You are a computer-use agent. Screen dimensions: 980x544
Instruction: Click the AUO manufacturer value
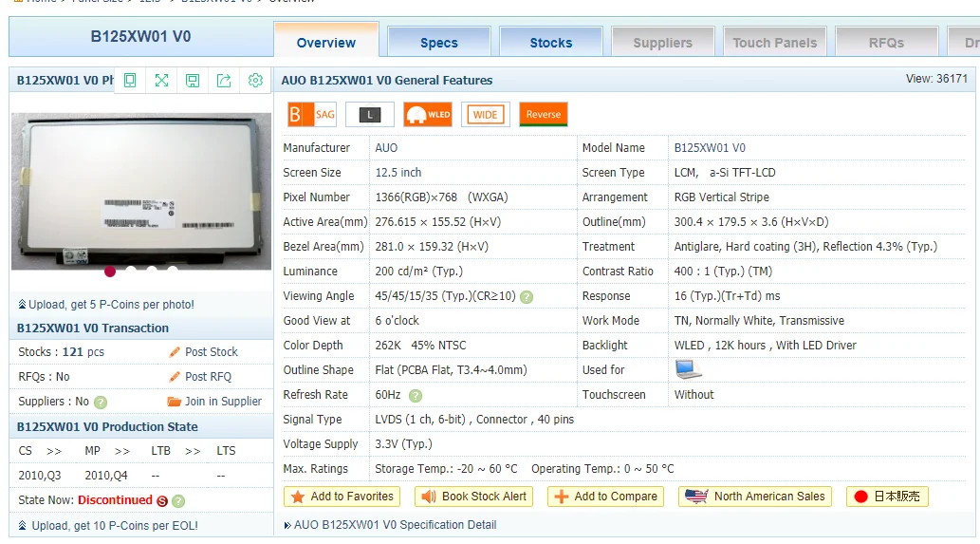(x=386, y=148)
